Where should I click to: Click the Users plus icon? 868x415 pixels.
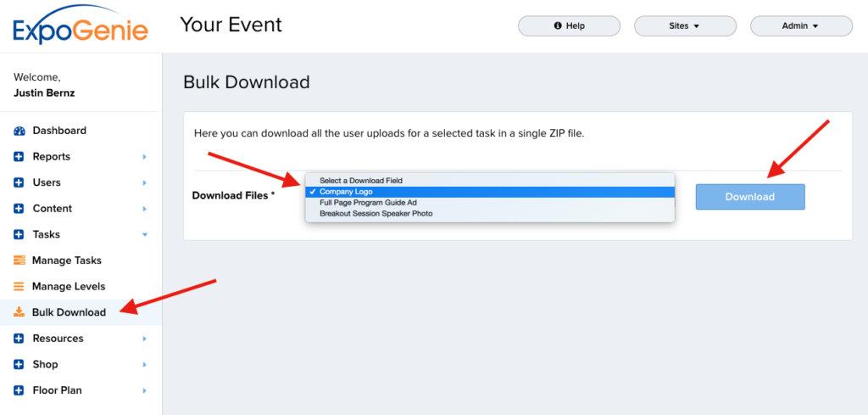19,182
